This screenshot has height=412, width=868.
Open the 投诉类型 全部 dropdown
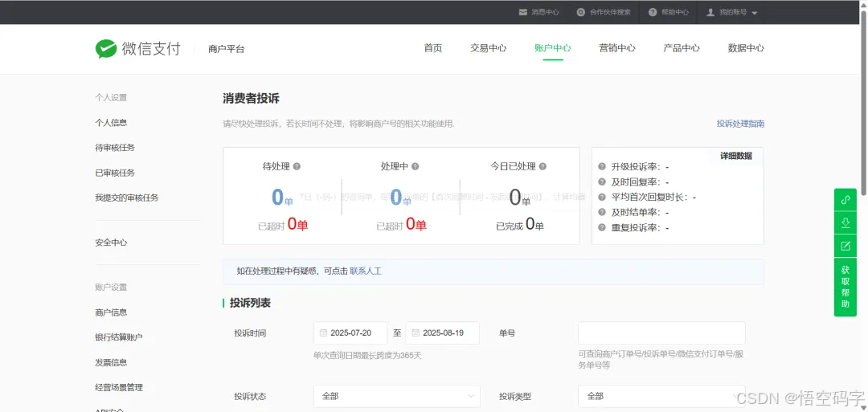click(x=661, y=396)
